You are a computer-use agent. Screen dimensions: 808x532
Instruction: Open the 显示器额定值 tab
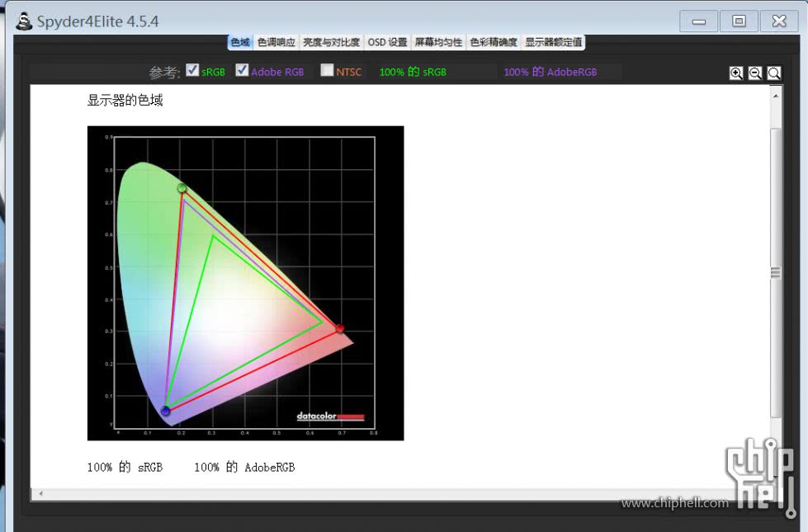pyautogui.click(x=554, y=42)
